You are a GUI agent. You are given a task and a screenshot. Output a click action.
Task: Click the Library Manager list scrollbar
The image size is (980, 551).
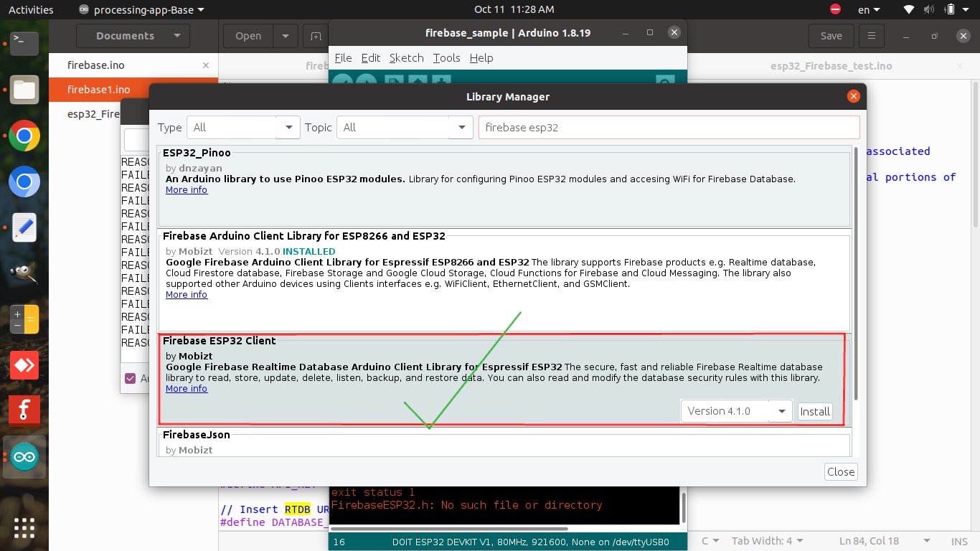coord(855,274)
